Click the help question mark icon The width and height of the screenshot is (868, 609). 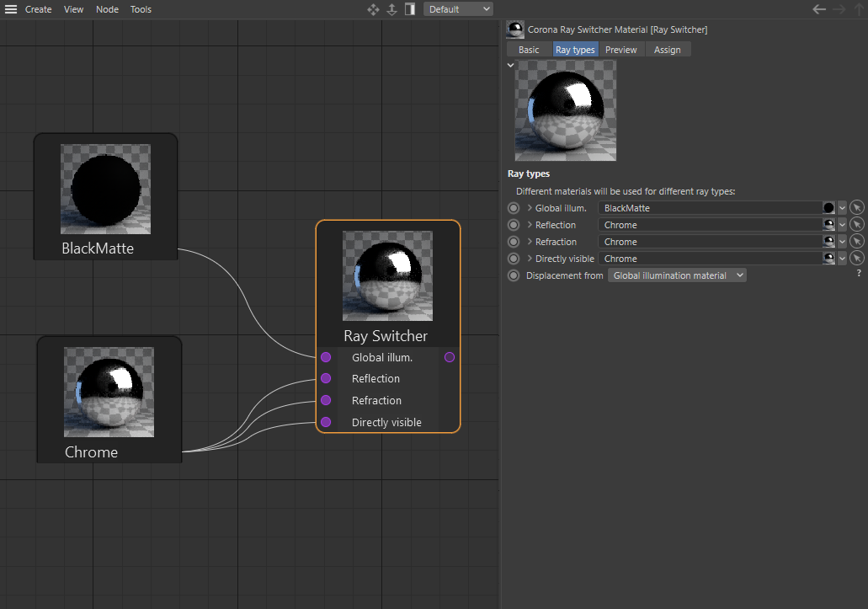click(x=859, y=274)
